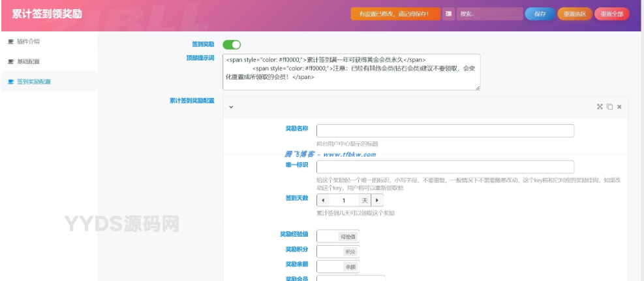Viewport: 644px width, 281px height.
Task: Click the blue 保存 button
Action: pos(540,14)
